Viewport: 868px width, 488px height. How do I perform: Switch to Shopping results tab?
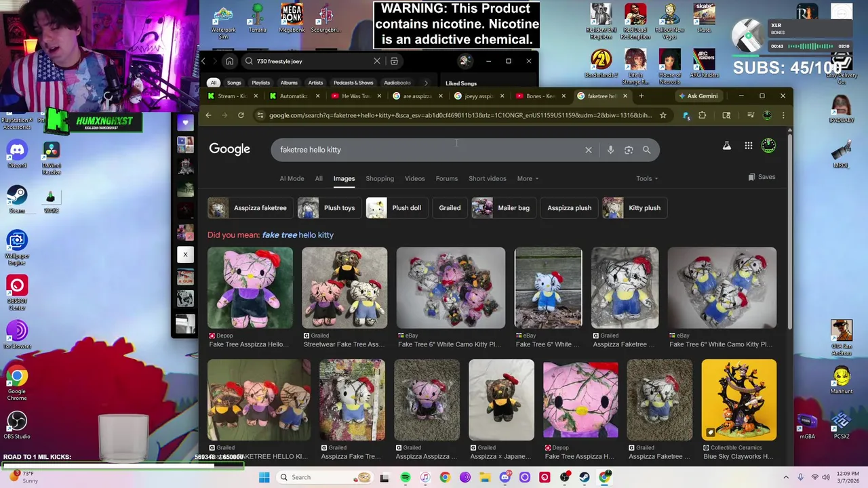(380, 179)
